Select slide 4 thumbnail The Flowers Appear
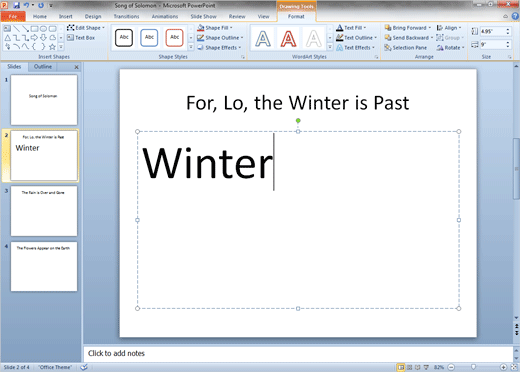The image size is (520, 372). tap(44, 266)
